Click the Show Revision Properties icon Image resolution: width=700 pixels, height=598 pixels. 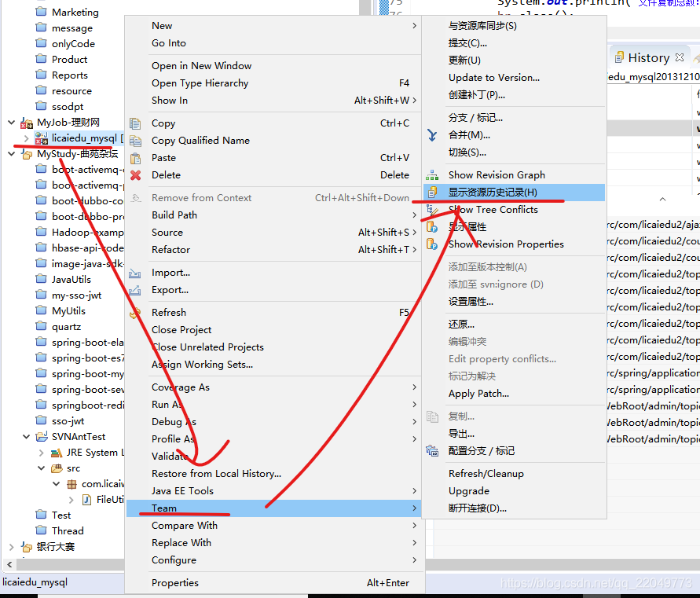click(x=432, y=244)
